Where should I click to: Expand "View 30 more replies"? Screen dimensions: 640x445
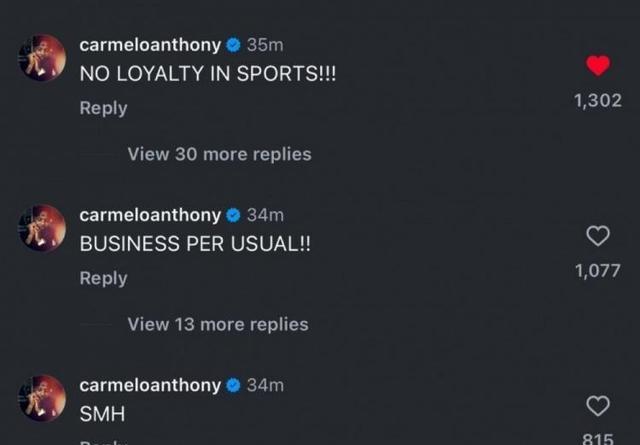pyautogui.click(x=219, y=154)
